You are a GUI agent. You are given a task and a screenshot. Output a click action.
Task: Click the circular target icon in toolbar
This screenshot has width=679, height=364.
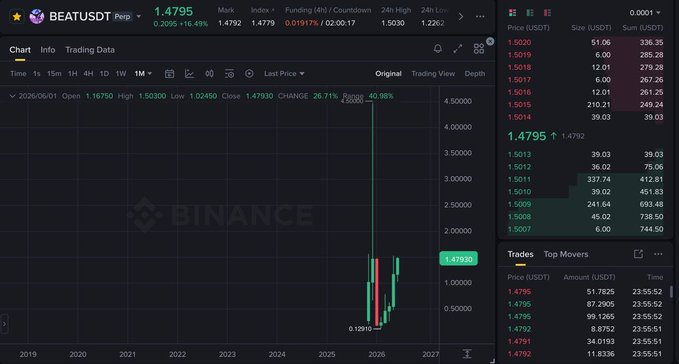[x=249, y=74]
